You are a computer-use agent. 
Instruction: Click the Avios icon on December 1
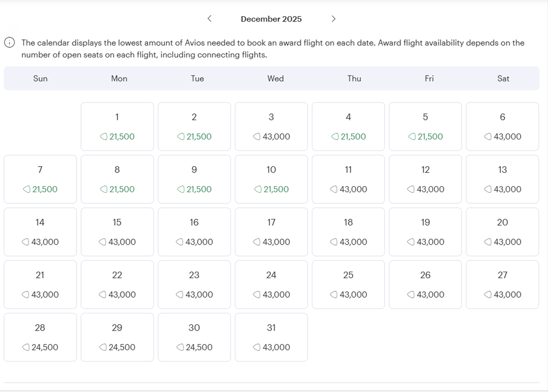tap(103, 137)
